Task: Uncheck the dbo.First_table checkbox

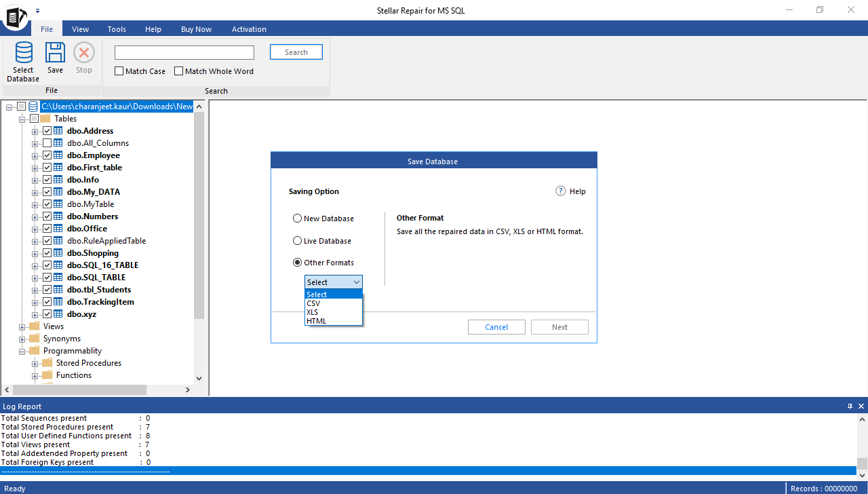Action: (47, 168)
